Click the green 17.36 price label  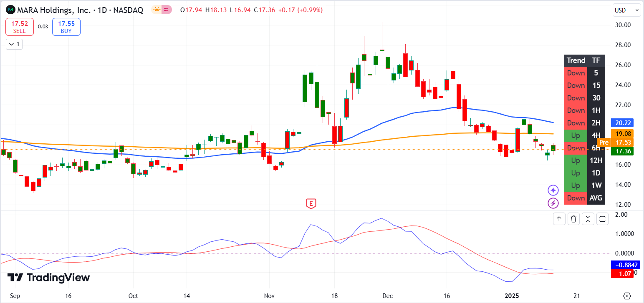coord(623,151)
